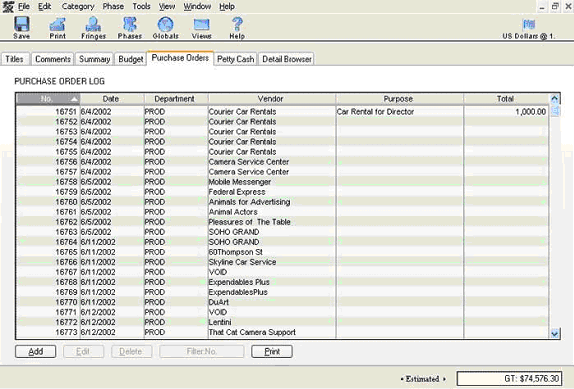574x389 pixels.
Task: Open the Category menu
Action: pyautogui.click(x=78, y=7)
